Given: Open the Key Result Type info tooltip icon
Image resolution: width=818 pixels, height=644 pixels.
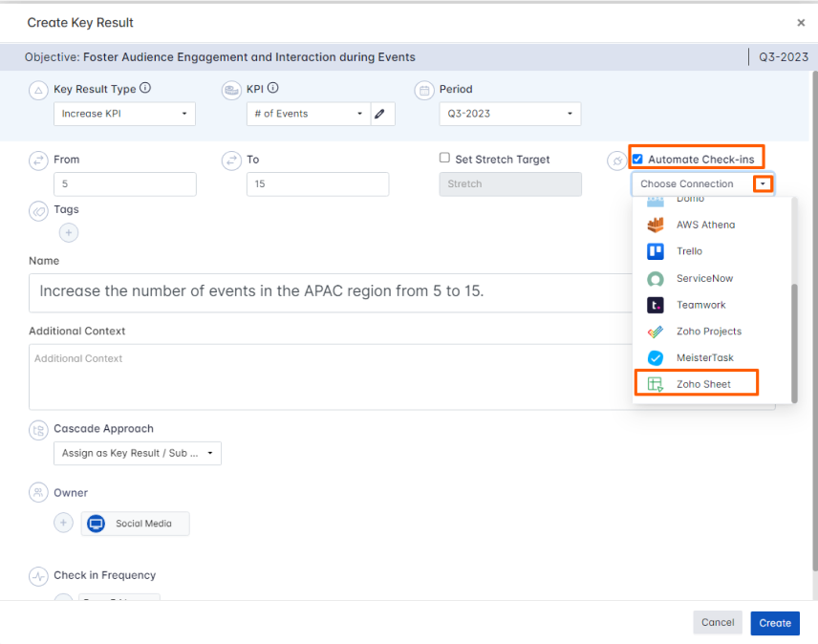Looking at the screenshot, I should pyautogui.click(x=145, y=88).
